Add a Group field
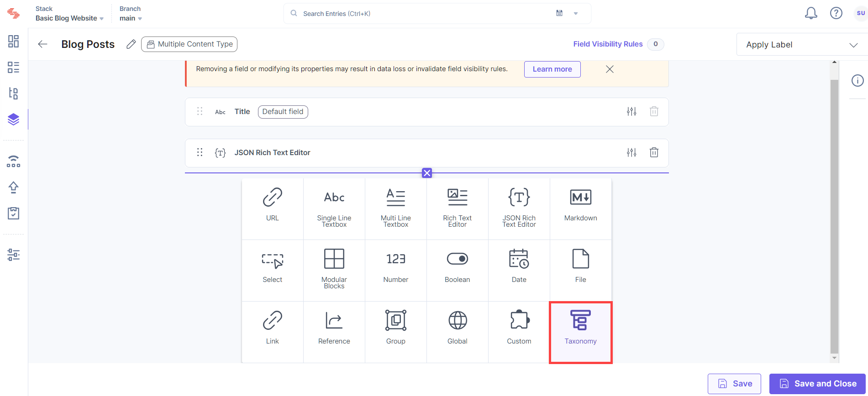868x396 pixels. click(396, 332)
